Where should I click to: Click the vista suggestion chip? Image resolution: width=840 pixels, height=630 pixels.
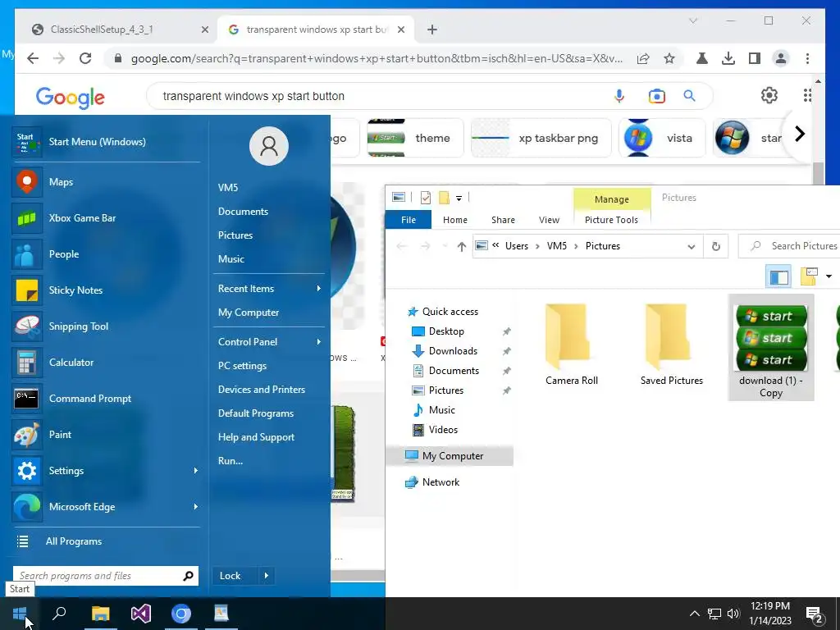(x=662, y=138)
